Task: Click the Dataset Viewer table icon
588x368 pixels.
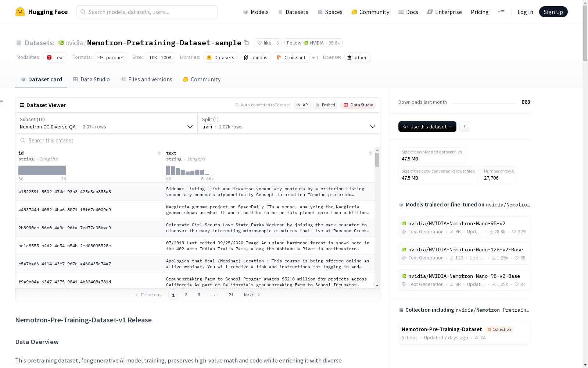Action: click(x=22, y=105)
